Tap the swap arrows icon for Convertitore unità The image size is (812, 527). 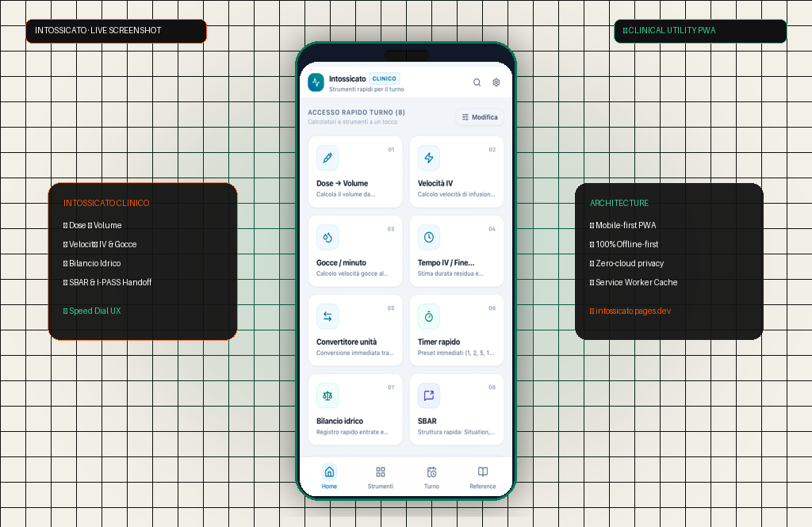[x=327, y=316]
